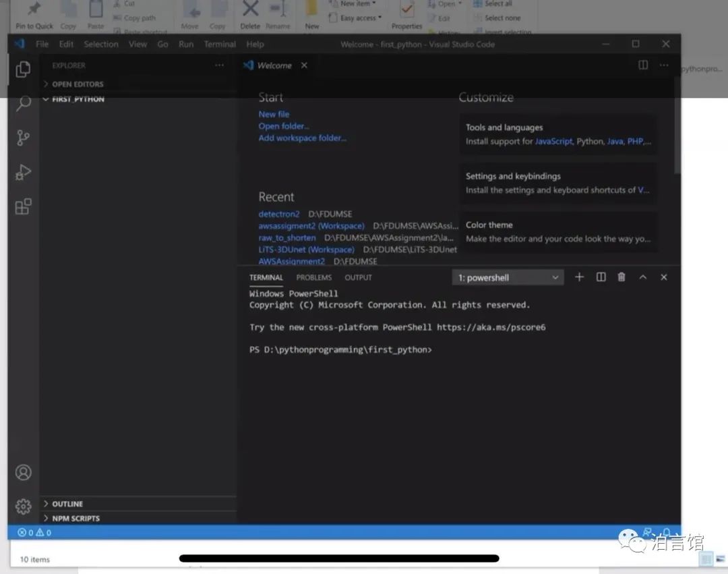728x574 pixels.
Task: Click Rename in the File Explorer ribbon
Action: click(278, 16)
